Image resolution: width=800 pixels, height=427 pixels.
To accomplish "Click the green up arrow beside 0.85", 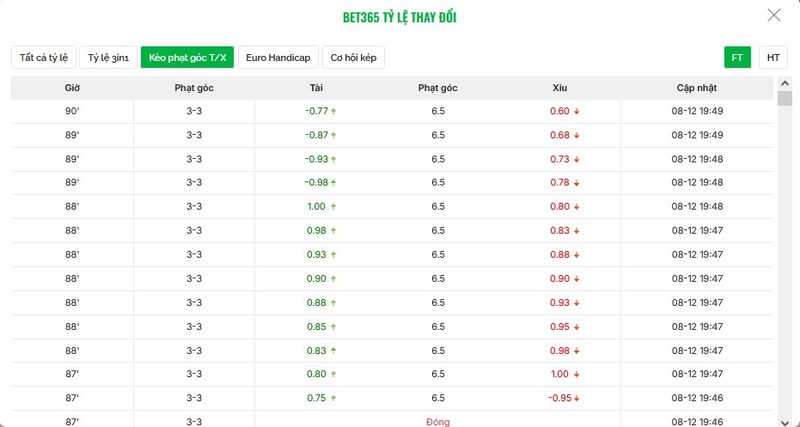I will point(333,326).
